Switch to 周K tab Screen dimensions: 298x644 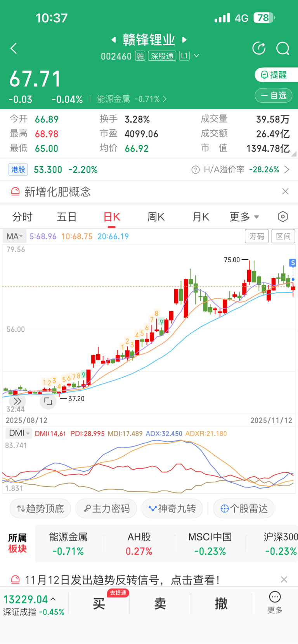(156, 217)
